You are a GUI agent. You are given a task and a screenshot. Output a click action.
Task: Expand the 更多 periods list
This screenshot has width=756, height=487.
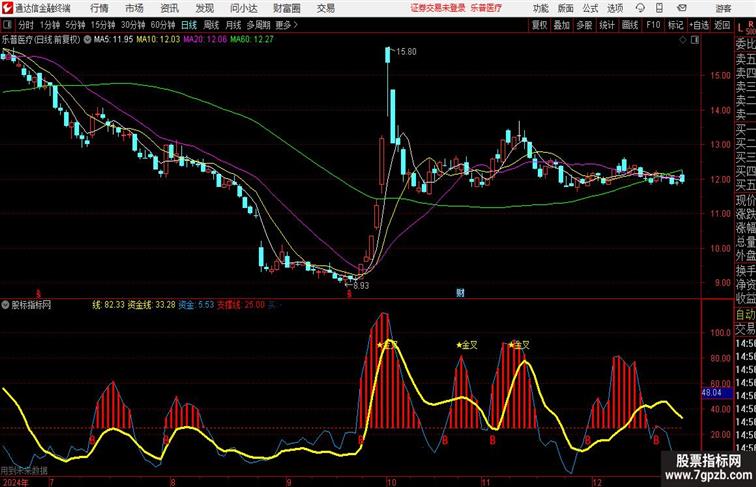point(287,25)
